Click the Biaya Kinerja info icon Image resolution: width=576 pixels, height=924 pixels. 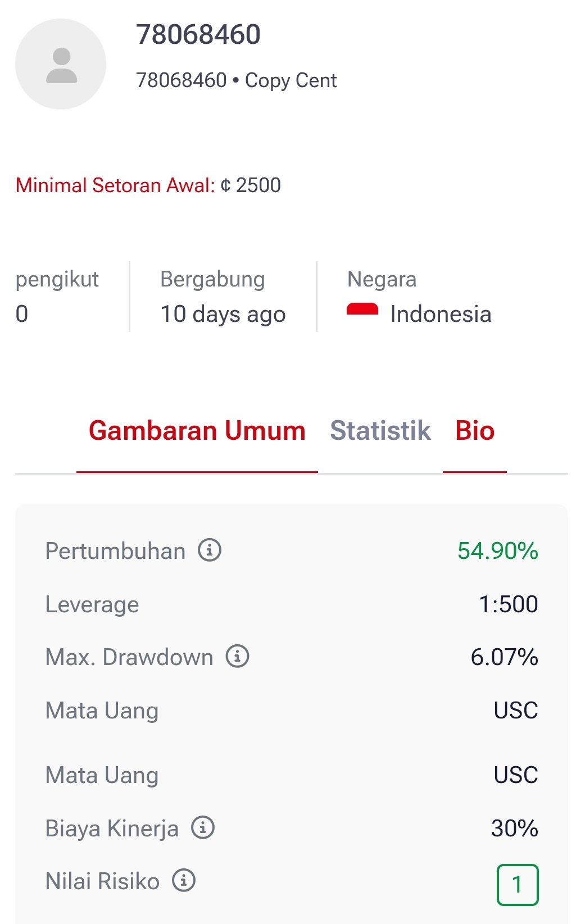(x=203, y=828)
